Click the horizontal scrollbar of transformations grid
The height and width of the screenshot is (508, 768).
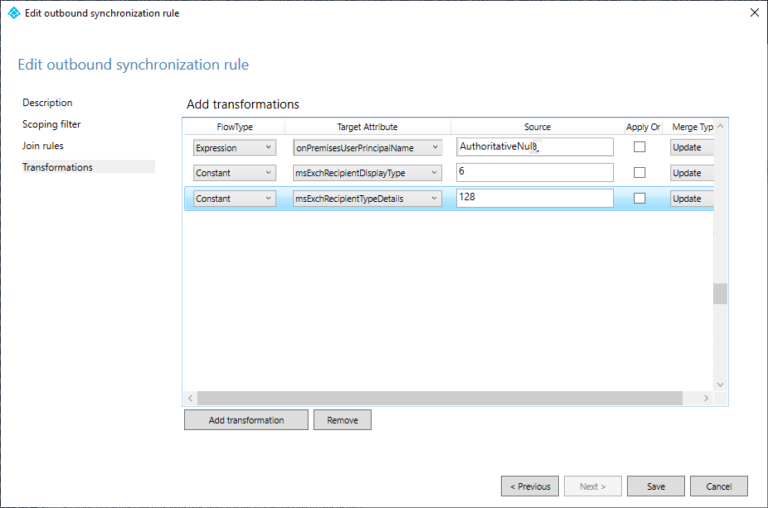(440, 398)
